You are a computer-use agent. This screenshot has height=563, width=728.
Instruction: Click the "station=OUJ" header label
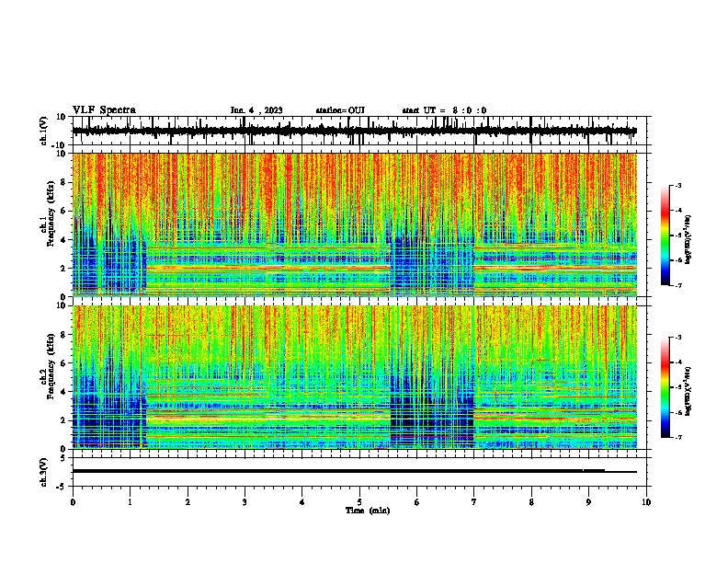(340, 110)
